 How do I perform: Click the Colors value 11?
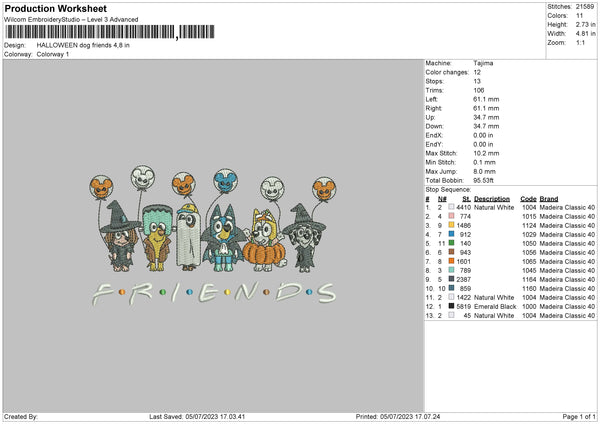tap(580, 16)
